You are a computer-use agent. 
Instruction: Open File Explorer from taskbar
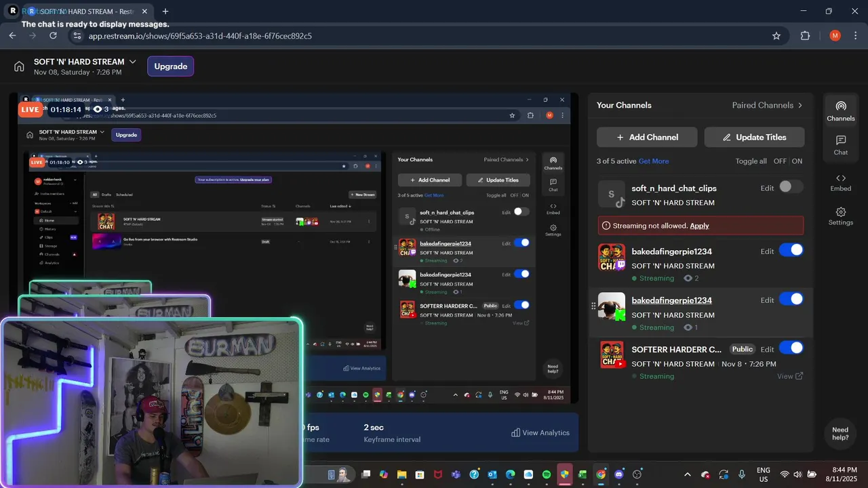(x=401, y=474)
